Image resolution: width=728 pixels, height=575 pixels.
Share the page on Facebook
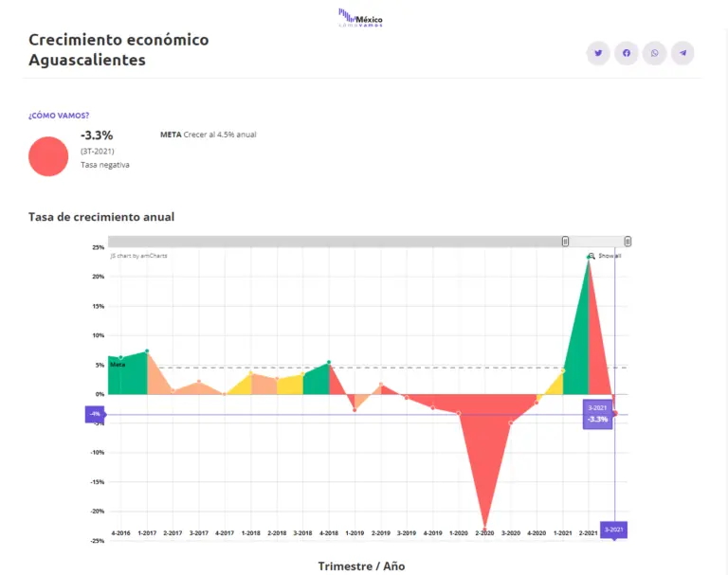(x=627, y=53)
